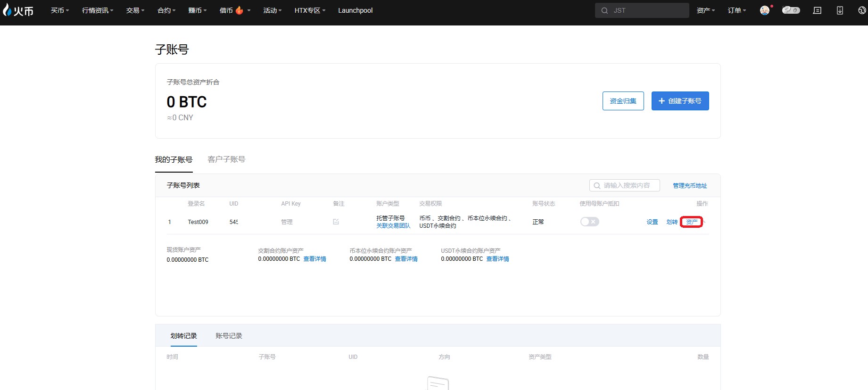Click the 资金归集 button
This screenshot has width=868, height=390.
coord(623,101)
